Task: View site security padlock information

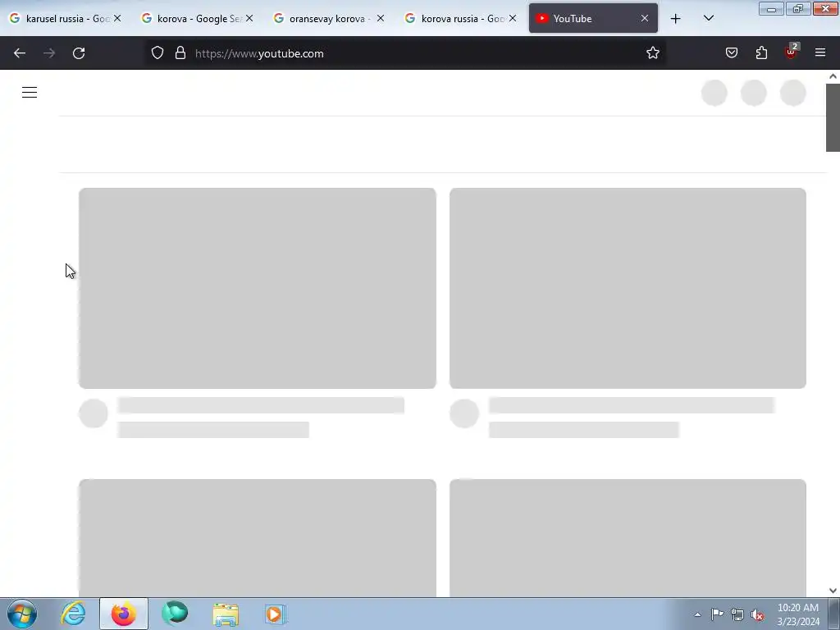Action: 180,53
